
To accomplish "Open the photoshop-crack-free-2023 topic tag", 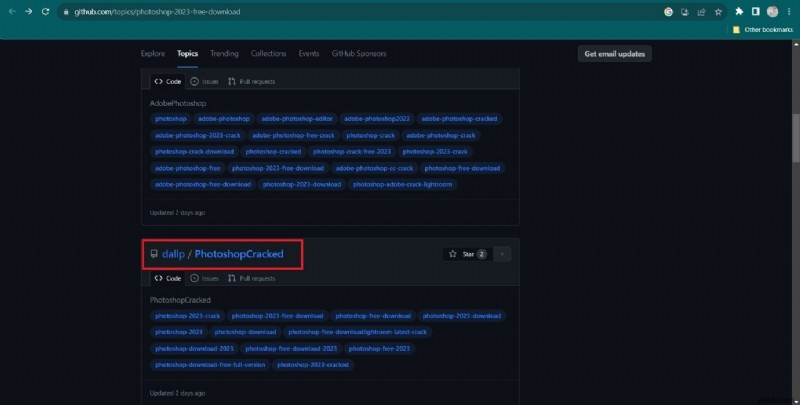I will click(352, 151).
